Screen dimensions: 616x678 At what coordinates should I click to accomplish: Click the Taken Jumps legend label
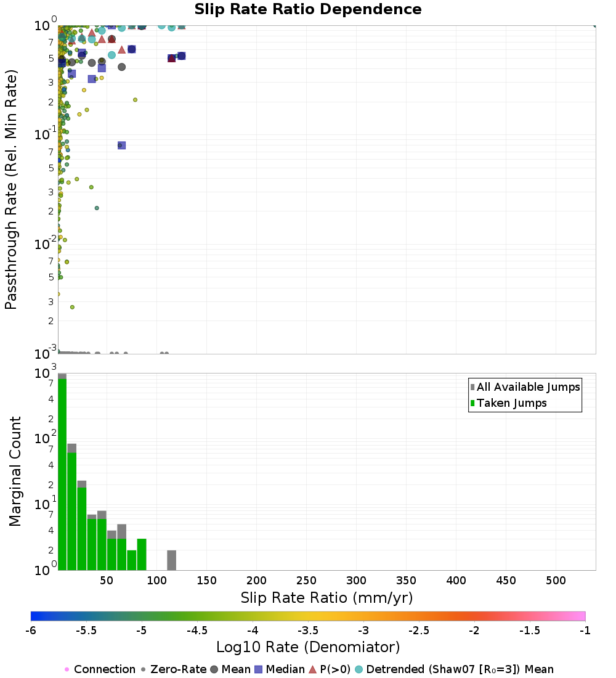(512, 403)
